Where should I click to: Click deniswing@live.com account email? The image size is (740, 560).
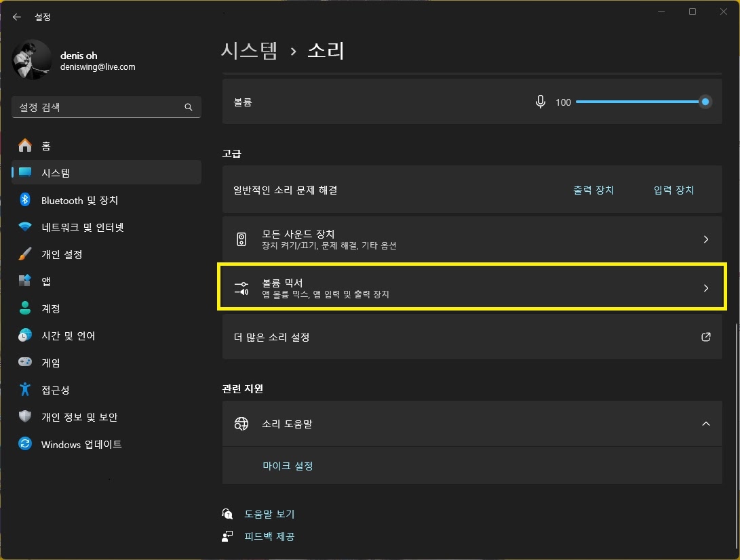click(x=98, y=67)
